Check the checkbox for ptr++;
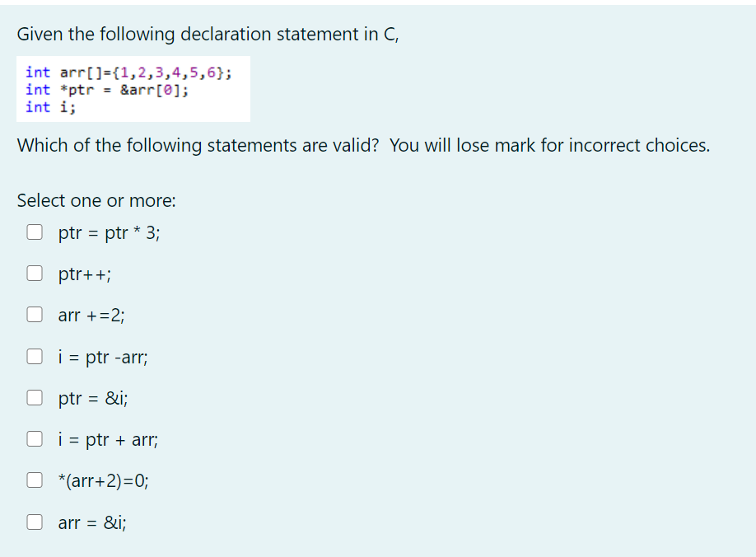 (35, 273)
